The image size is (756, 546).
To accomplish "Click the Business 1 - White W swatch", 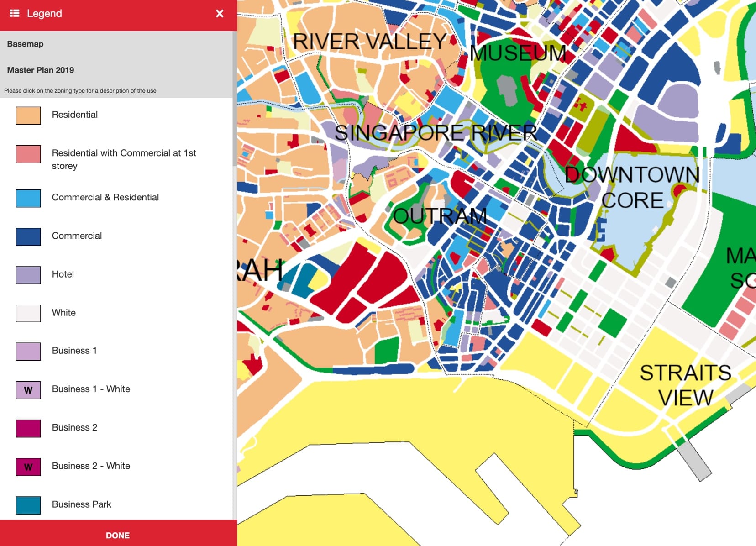I will (28, 390).
